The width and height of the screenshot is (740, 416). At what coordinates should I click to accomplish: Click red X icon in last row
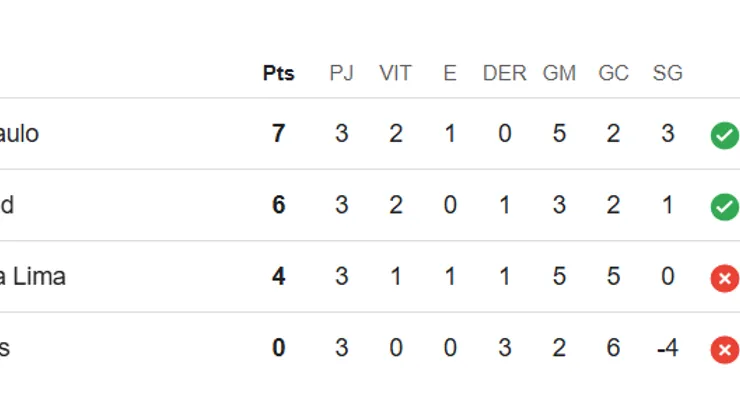coord(724,349)
